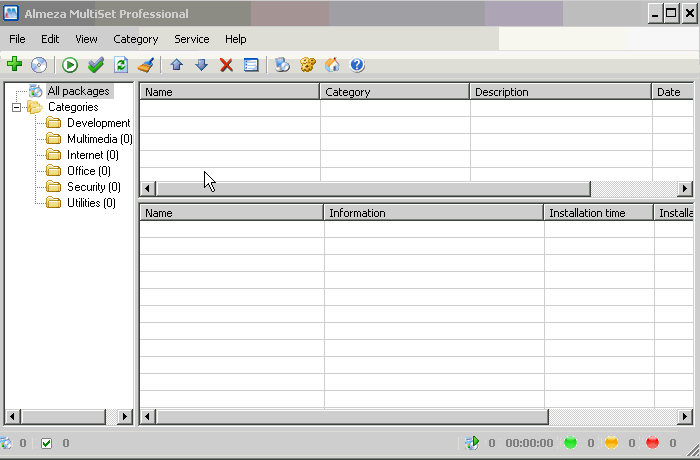700x460 pixels.
Task: Move item up with blue up arrow
Action: pos(177,65)
